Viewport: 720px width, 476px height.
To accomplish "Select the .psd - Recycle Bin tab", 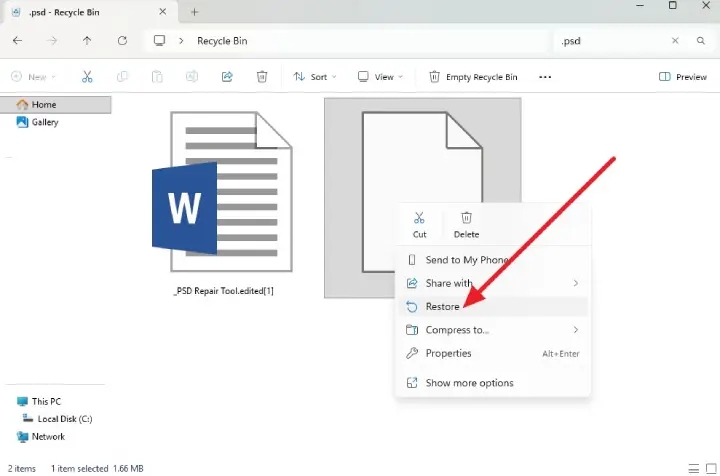I will click(x=91, y=12).
